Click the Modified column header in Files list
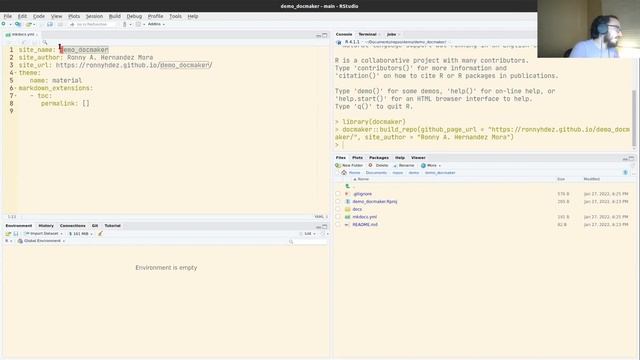The image size is (640, 360). click(x=591, y=179)
